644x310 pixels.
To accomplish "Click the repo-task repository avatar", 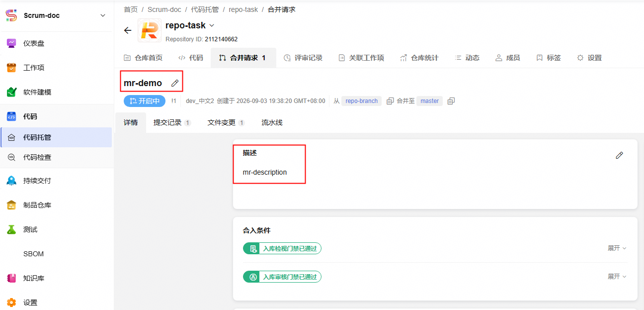I will pyautogui.click(x=150, y=30).
